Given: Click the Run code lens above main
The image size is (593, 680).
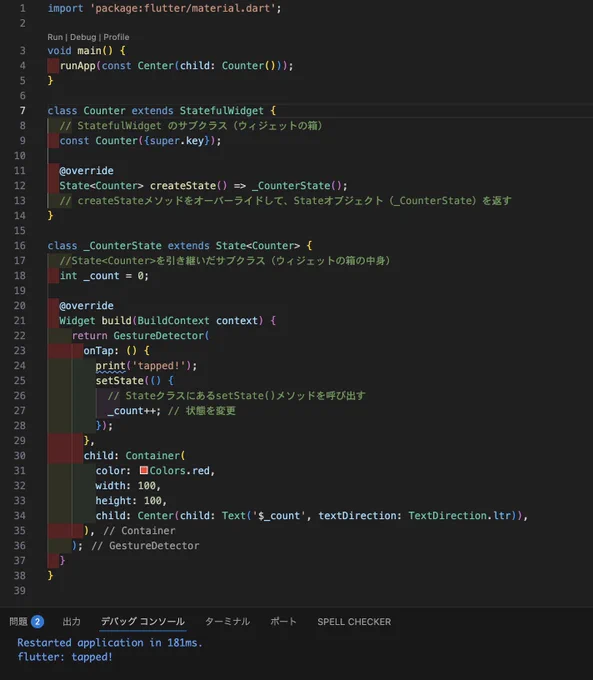Looking at the screenshot, I should tap(55, 37).
